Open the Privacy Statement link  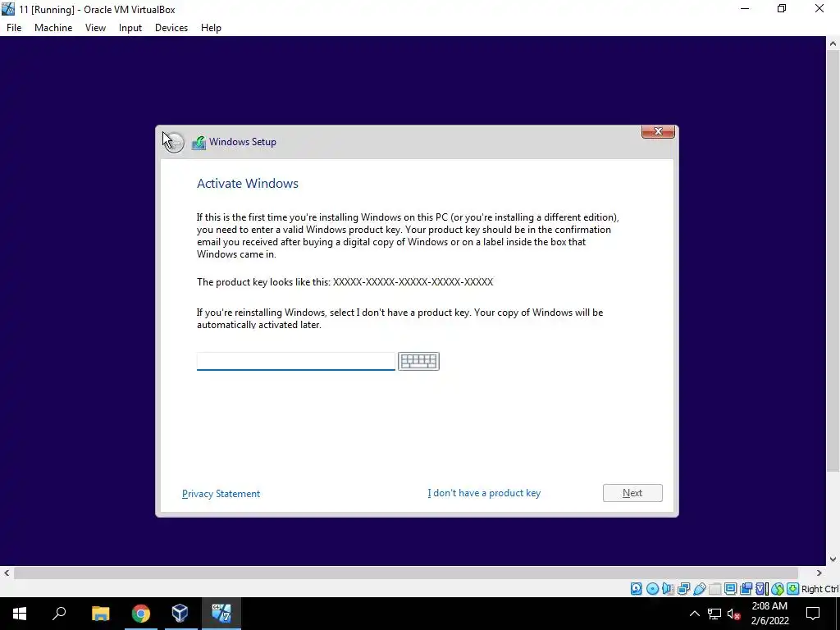click(221, 493)
